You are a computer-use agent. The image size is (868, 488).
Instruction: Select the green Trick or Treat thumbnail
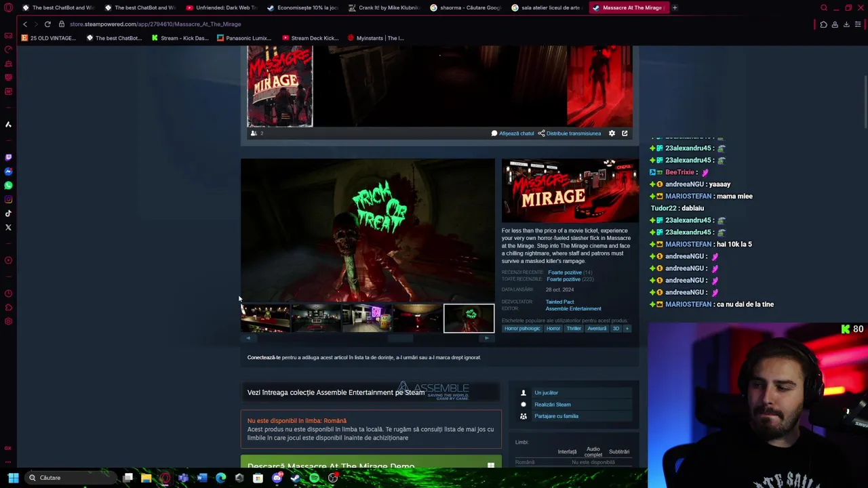coord(469,319)
